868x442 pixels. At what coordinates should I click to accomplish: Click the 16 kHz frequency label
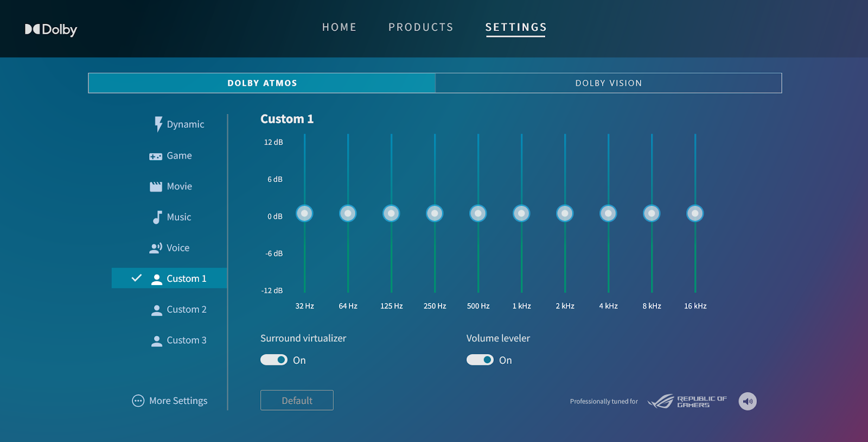click(x=695, y=306)
